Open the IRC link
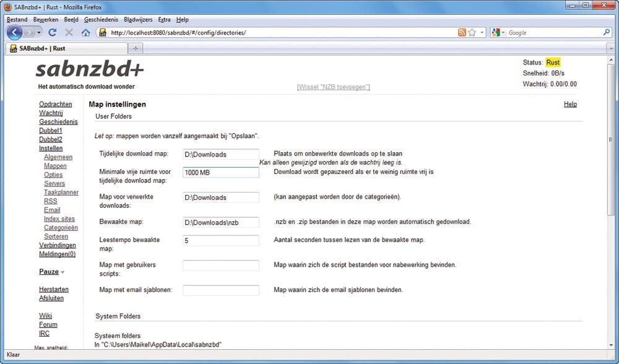619x364 pixels. [44, 333]
